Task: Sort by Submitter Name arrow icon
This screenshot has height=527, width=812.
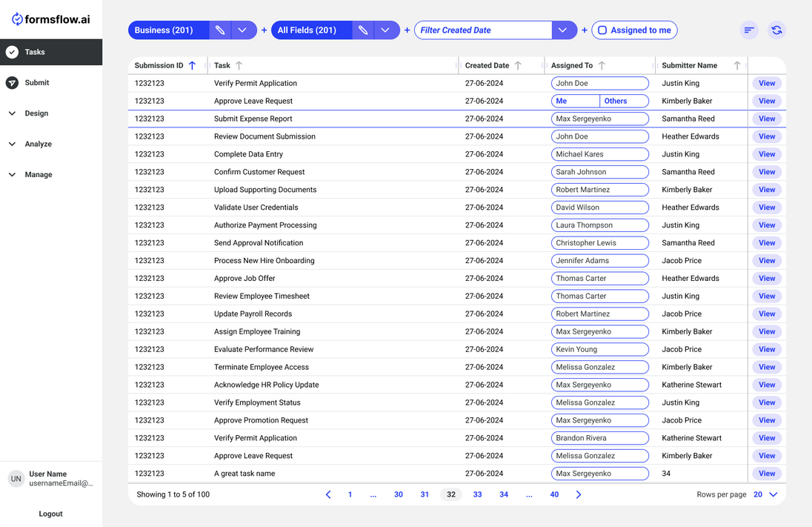Action: (x=737, y=65)
